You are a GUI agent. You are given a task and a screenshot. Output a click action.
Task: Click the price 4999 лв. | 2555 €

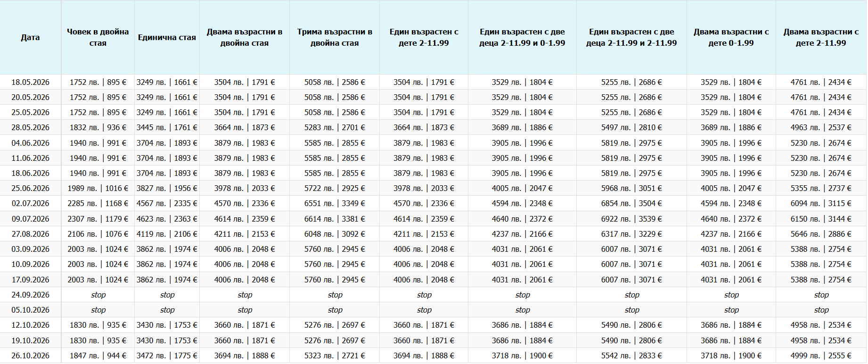(821, 356)
